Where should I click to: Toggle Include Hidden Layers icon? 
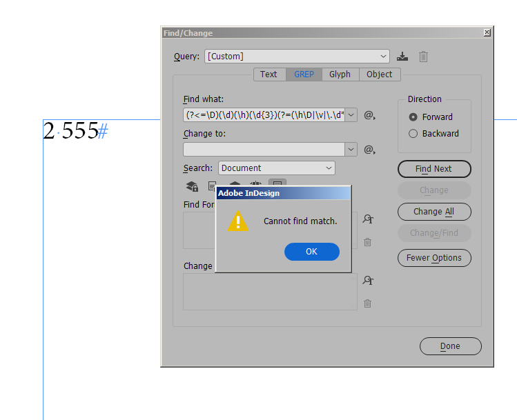pos(235,183)
